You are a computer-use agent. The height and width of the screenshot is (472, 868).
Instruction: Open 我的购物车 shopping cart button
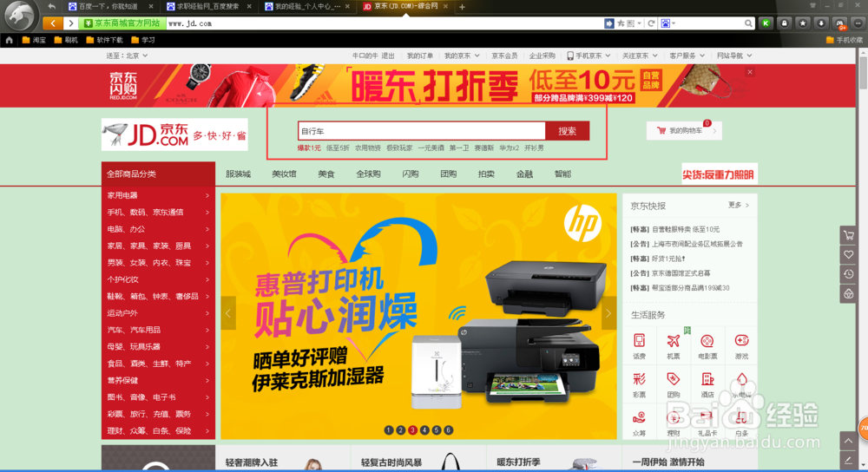(x=684, y=131)
